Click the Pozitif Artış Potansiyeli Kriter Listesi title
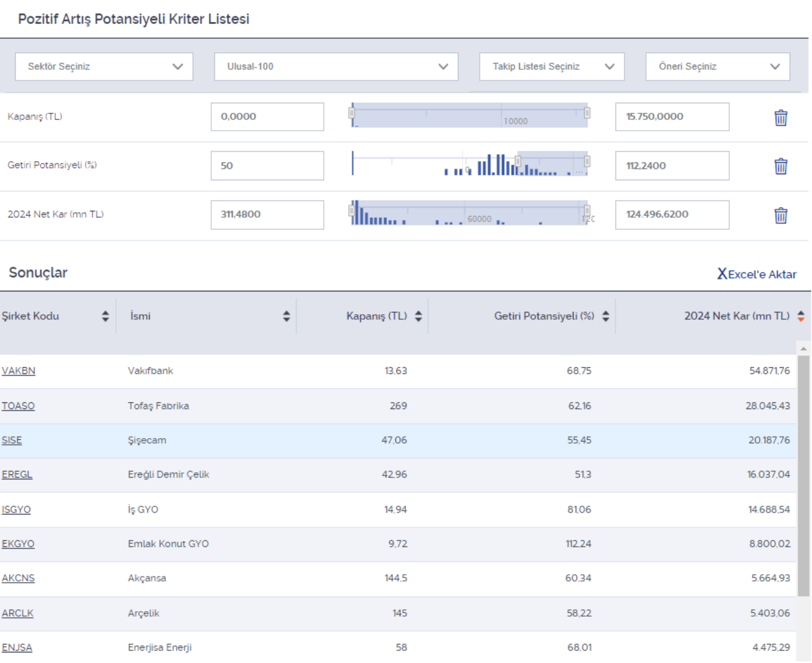812x663 pixels. click(x=133, y=19)
